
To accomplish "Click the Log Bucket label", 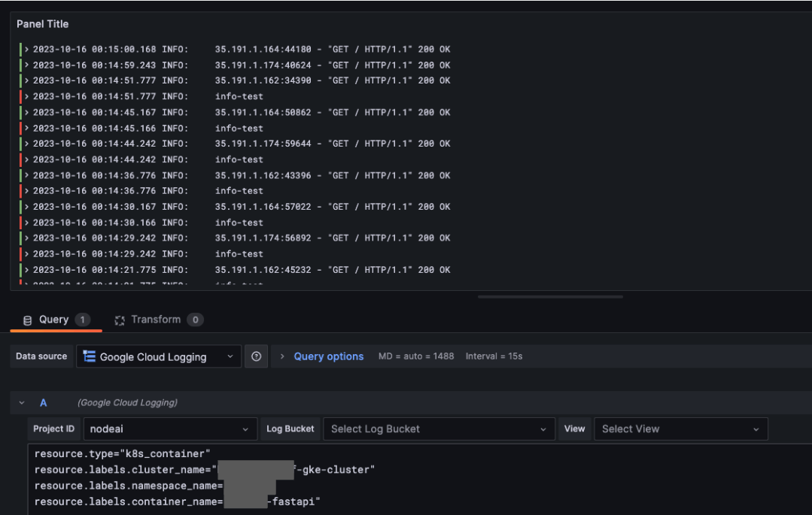I will (290, 429).
